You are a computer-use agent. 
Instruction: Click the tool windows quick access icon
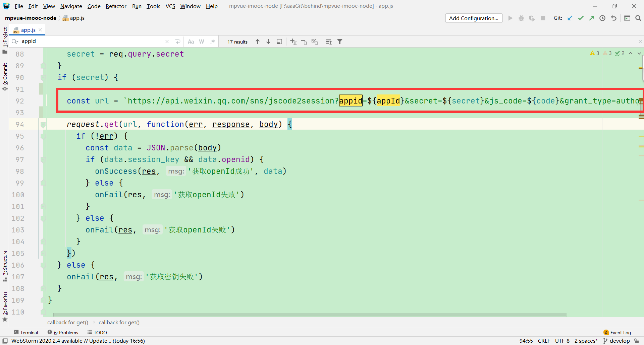(x=5, y=341)
